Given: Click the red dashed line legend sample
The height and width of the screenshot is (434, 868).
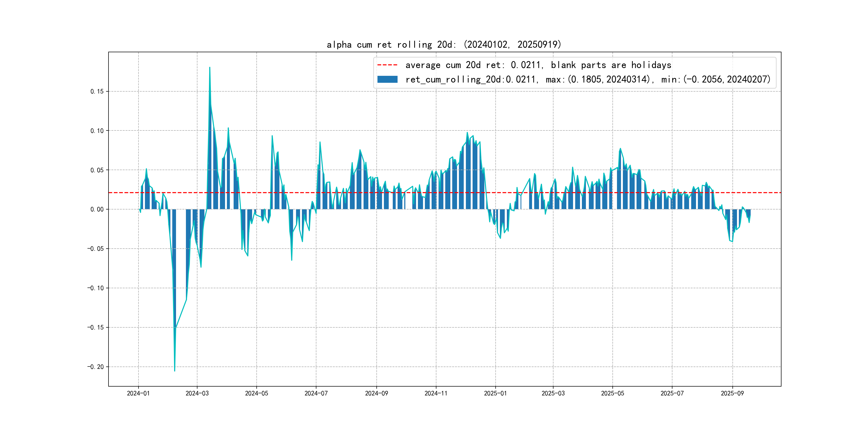Looking at the screenshot, I should pos(387,65).
